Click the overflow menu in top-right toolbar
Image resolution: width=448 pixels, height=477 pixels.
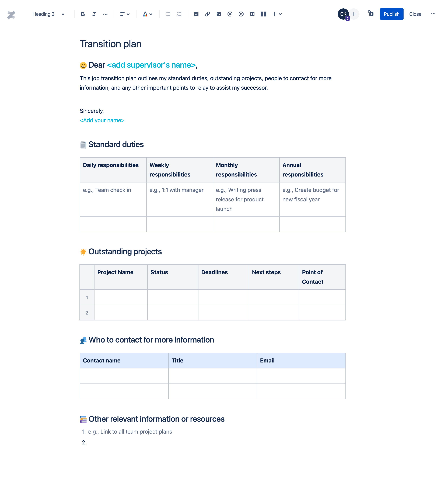tap(434, 13)
